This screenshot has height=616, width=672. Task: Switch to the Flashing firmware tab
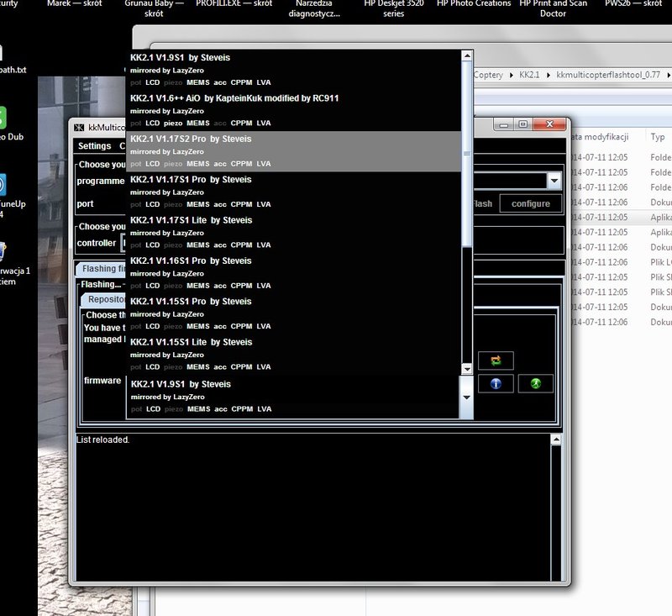point(102,269)
